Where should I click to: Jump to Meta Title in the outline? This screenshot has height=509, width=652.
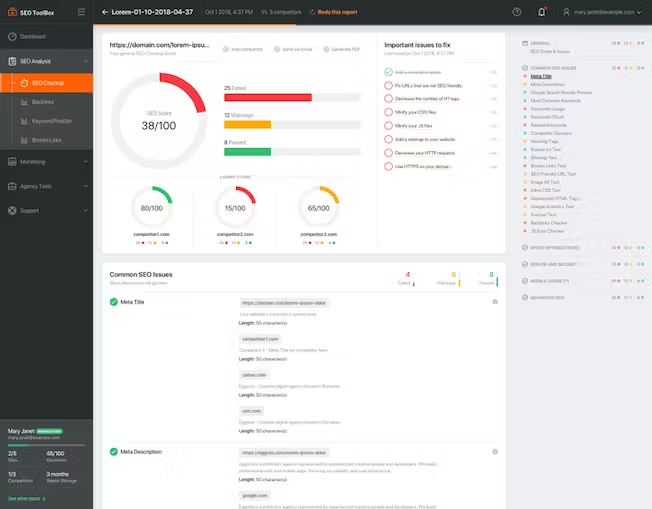click(541, 76)
